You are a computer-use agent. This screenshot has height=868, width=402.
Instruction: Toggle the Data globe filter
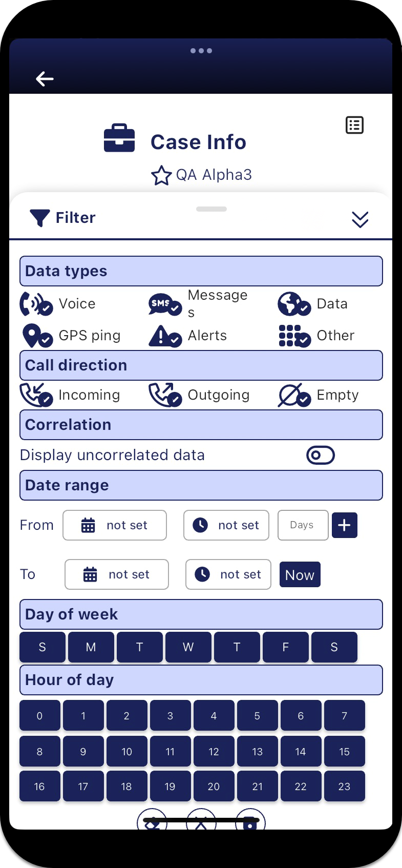click(x=294, y=304)
